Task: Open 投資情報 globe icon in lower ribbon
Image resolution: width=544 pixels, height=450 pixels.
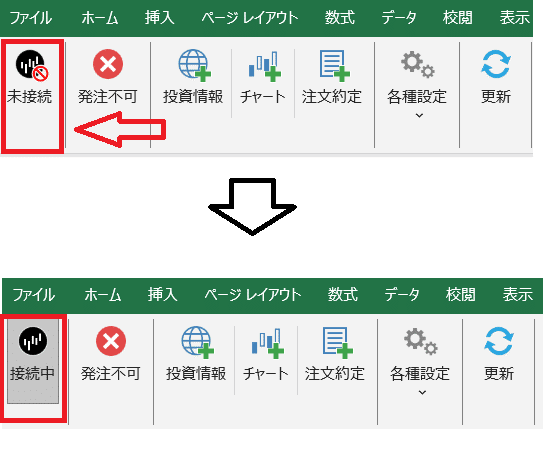Action: pos(197,342)
